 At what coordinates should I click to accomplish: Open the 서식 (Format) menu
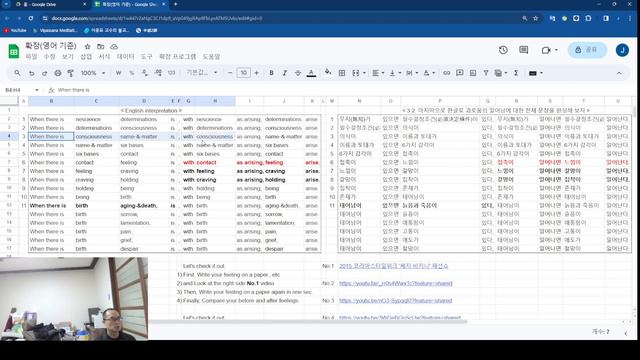coord(104,57)
